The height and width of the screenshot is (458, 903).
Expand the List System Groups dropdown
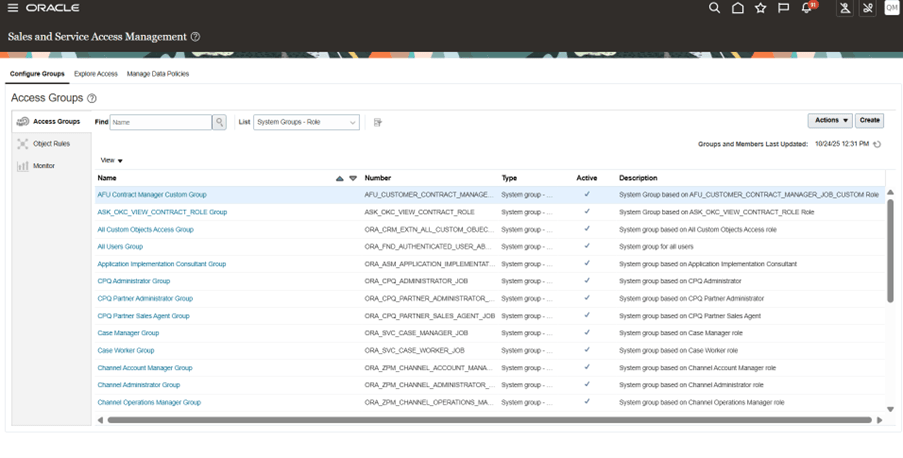pyautogui.click(x=306, y=122)
